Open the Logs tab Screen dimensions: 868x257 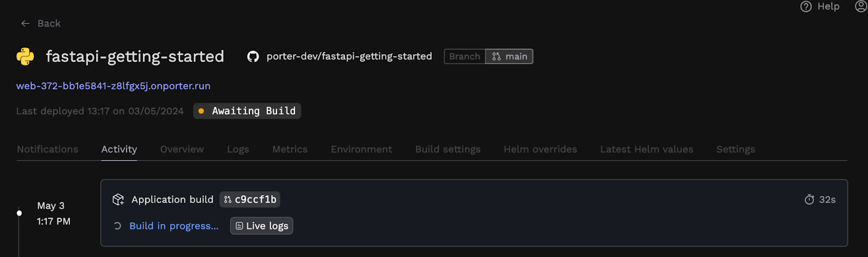238,149
